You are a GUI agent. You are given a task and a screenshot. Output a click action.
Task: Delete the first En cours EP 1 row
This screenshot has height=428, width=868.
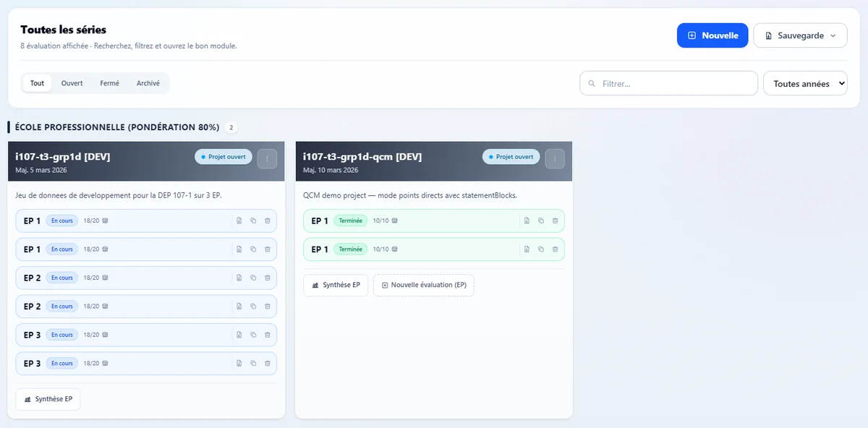pos(267,221)
